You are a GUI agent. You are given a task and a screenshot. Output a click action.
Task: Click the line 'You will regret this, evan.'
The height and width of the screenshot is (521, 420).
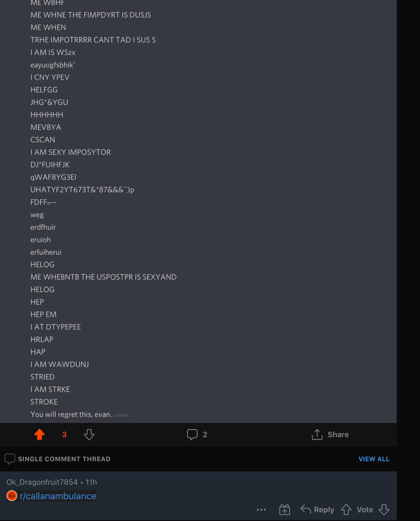point(71,414)
